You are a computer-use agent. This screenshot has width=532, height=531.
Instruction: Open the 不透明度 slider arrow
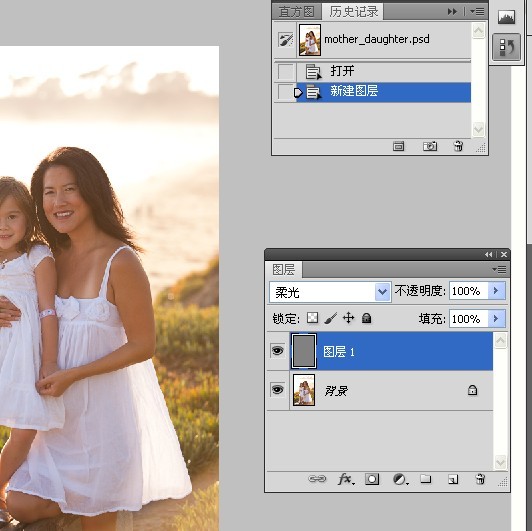(496, 291)
